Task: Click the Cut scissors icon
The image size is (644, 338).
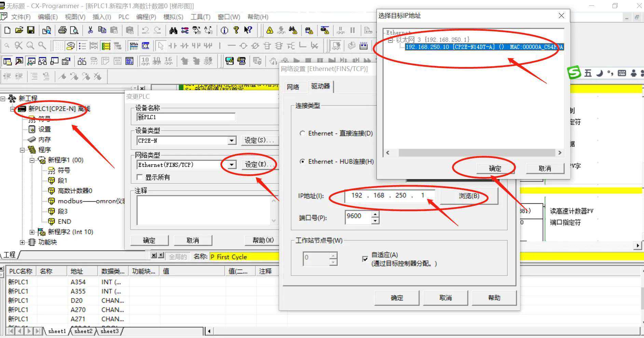Action: tap(90, 30)
